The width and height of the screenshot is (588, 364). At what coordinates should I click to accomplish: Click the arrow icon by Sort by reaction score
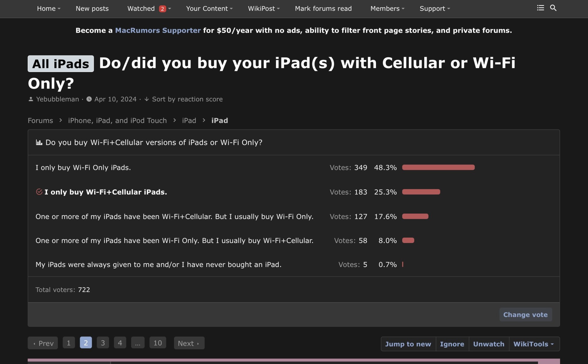tap(146, 99)
